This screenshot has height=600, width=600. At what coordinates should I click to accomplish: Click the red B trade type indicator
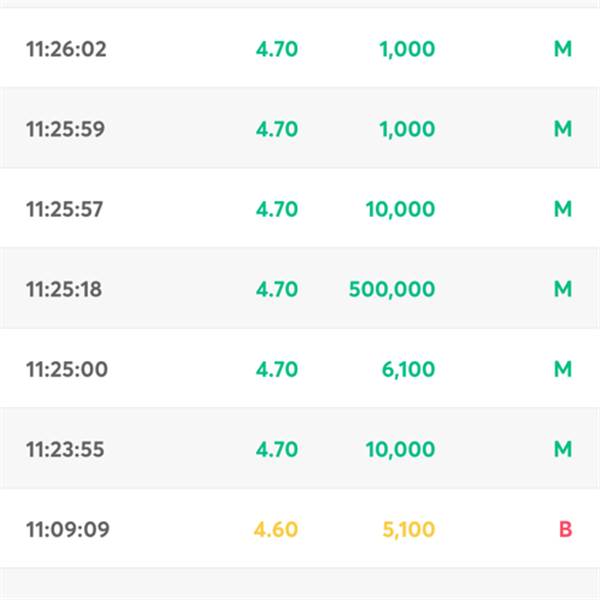(x=566, y=530)
